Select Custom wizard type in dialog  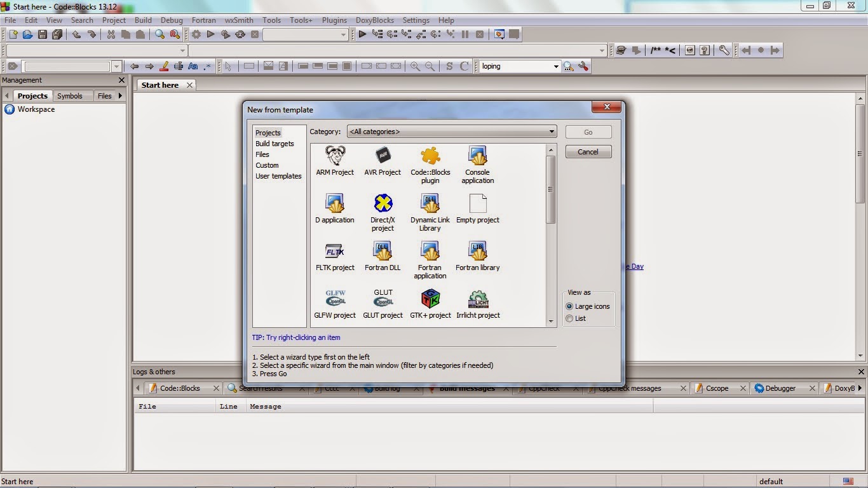pyautogui.click(x=267, y=165)
